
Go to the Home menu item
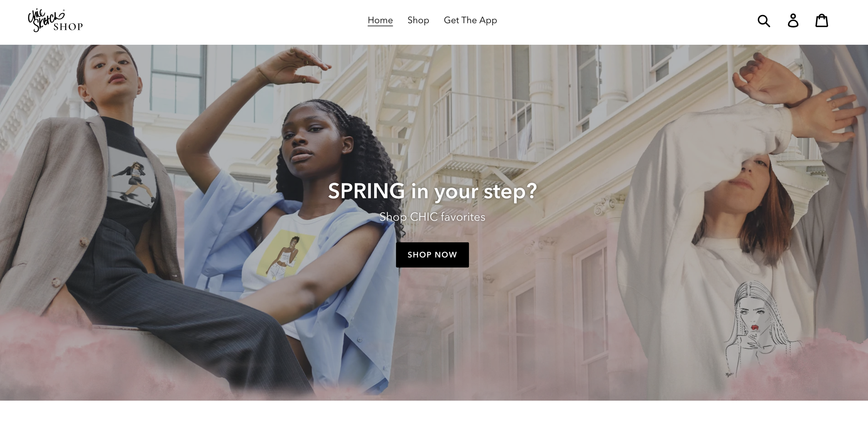(380, 20)
